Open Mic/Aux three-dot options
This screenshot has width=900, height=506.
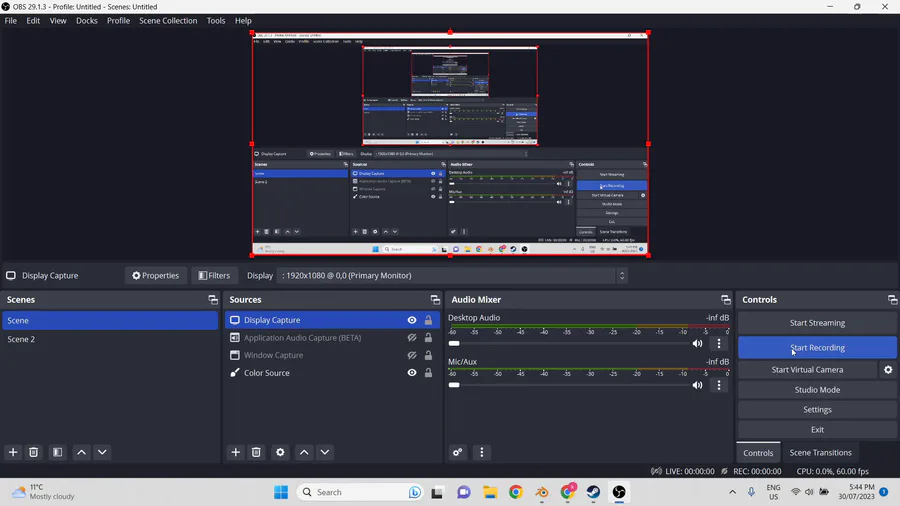tap(719, 385)
